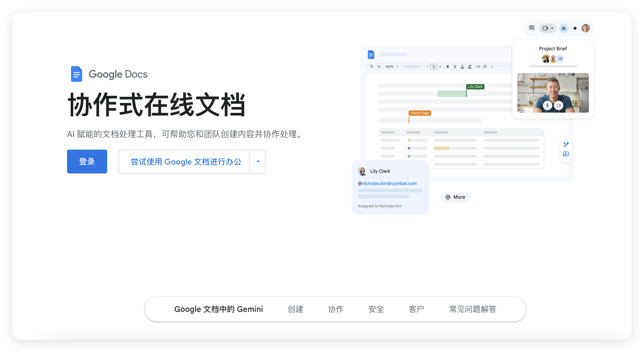Viewport: 644px width, 352px height.
Task: Click the comments history icon
Action: tap(532, 28)
